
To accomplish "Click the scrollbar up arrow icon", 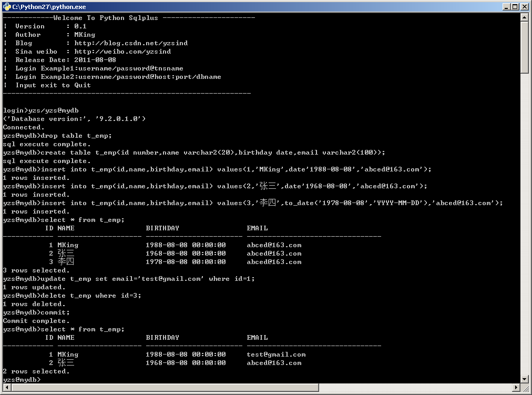I will point(524,16).
